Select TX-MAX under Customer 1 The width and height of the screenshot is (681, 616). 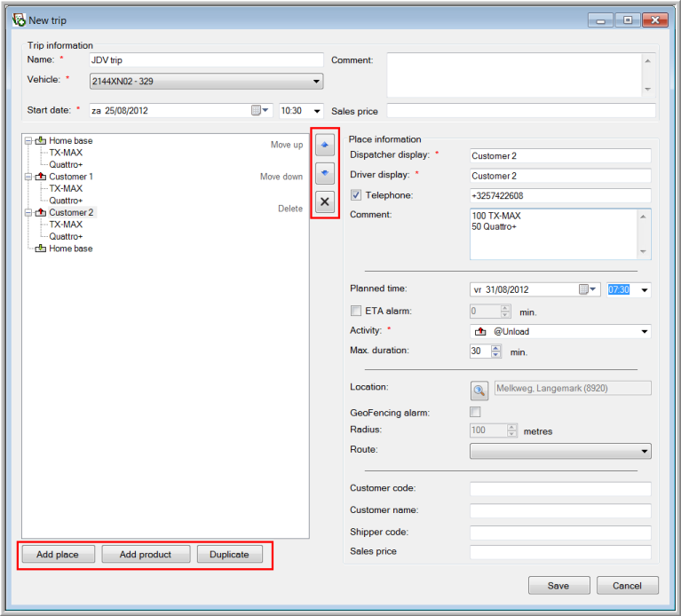pyautogui.click(x=66, y=188)
